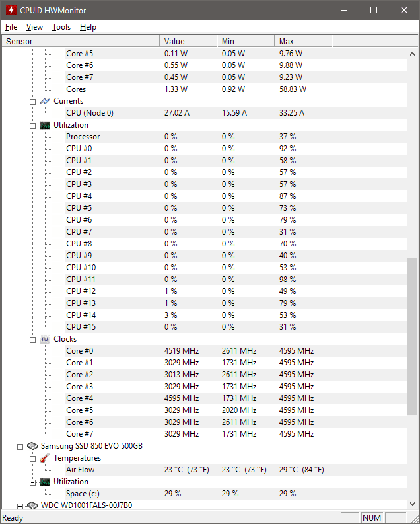Open the Tools menu
Image resolution: width=420 pixels, height=524 pixels.
point(61,27)
